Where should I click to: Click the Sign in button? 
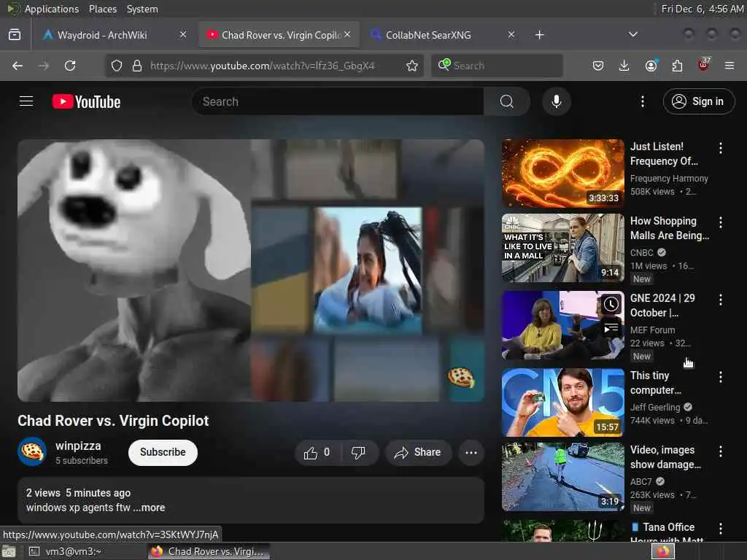(x=698, y=101)
